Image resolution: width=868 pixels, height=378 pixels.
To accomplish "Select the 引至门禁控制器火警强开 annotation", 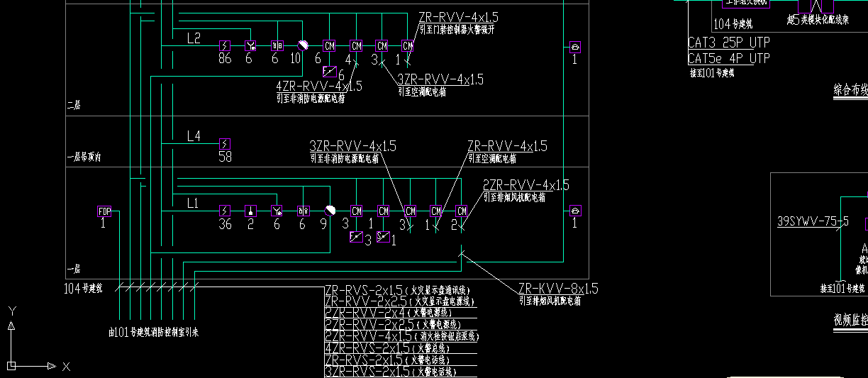I will 458,30.
